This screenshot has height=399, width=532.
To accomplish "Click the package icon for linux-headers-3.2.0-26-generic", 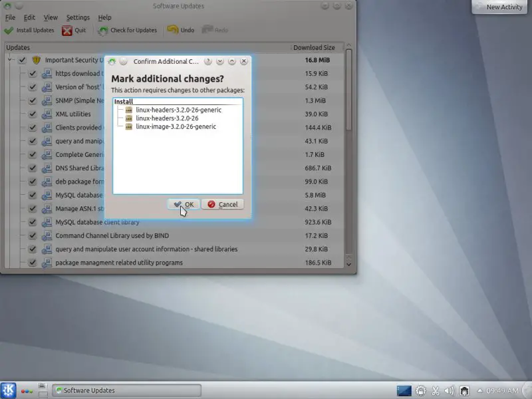I will tap(128, 110).
